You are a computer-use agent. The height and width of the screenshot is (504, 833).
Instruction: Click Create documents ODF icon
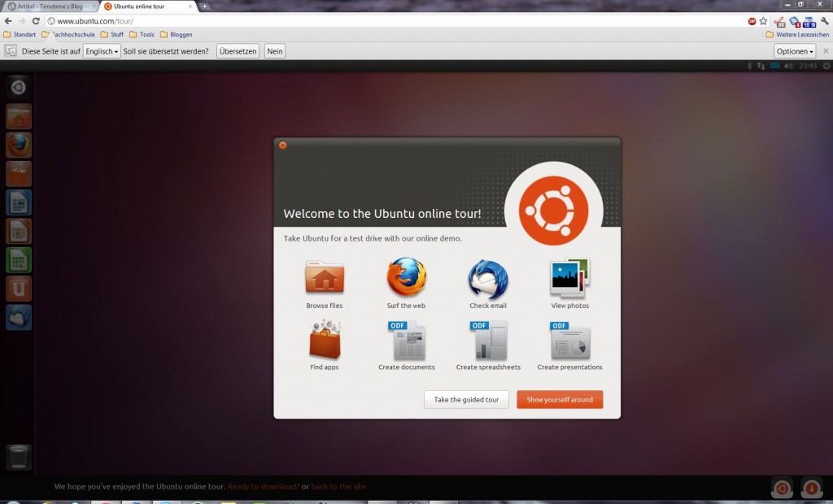407,340
